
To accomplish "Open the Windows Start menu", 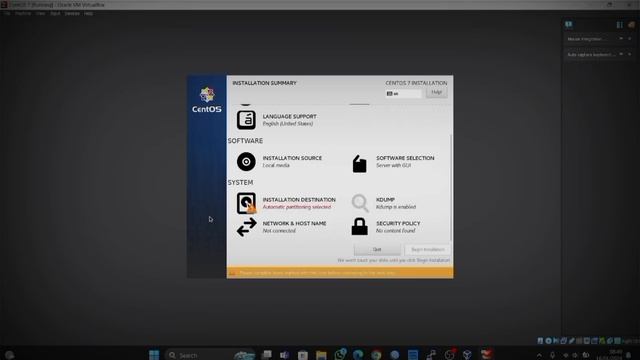I will (x=154, y=355).
